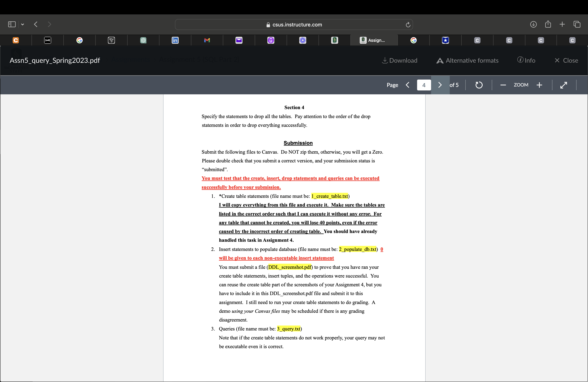Download Assn5_query_Spring2023.pdf
The width and height of the screenshot is (588, 382).
pyautogui.click(x=399, y=60)
